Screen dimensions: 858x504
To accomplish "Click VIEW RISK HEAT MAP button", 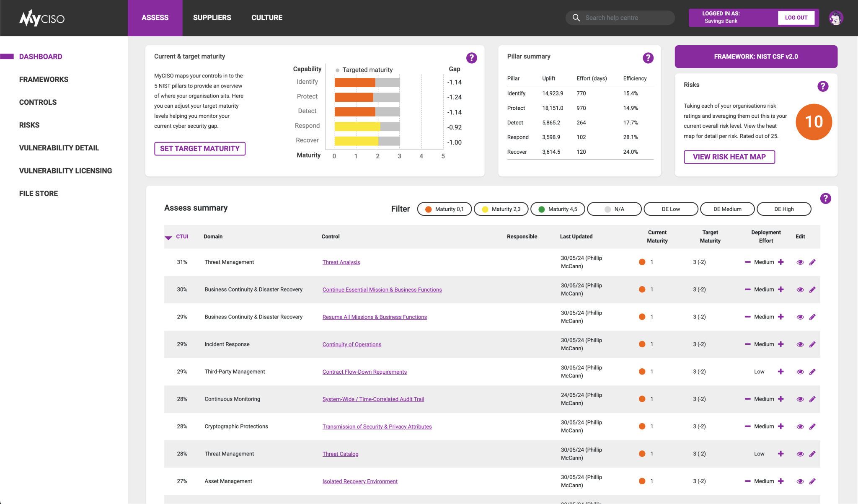I will tap(729, 157).
